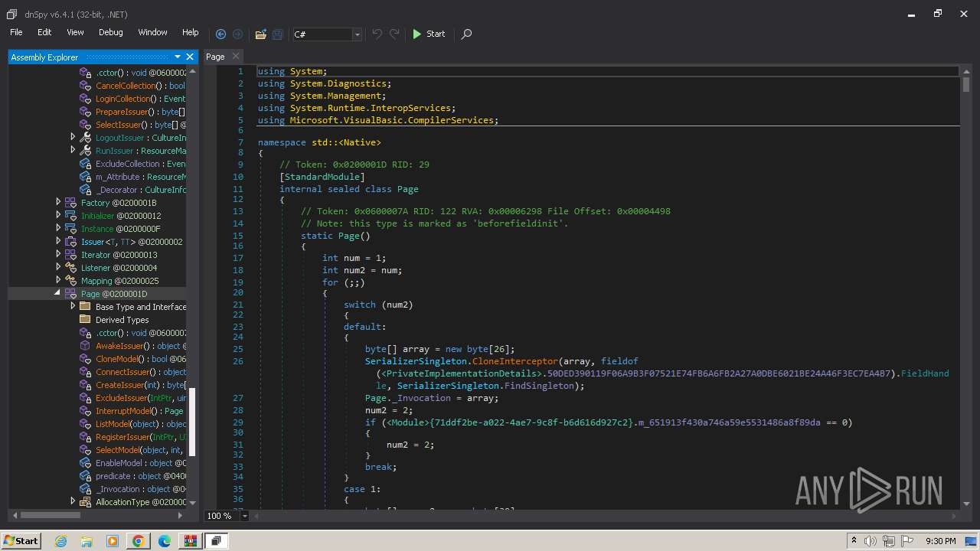Viewport: 980px width, 551px height.
Task: Click the Navigate Backward arrow icon
Action: tap(220, 34)
